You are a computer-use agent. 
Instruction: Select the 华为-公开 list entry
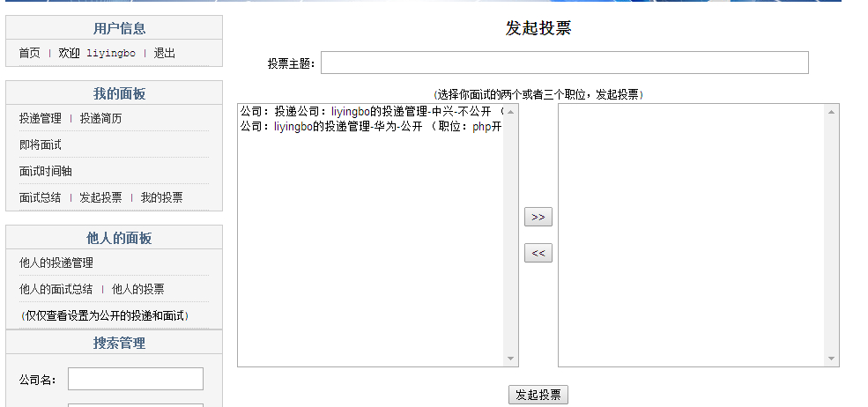tap(370, 126)
